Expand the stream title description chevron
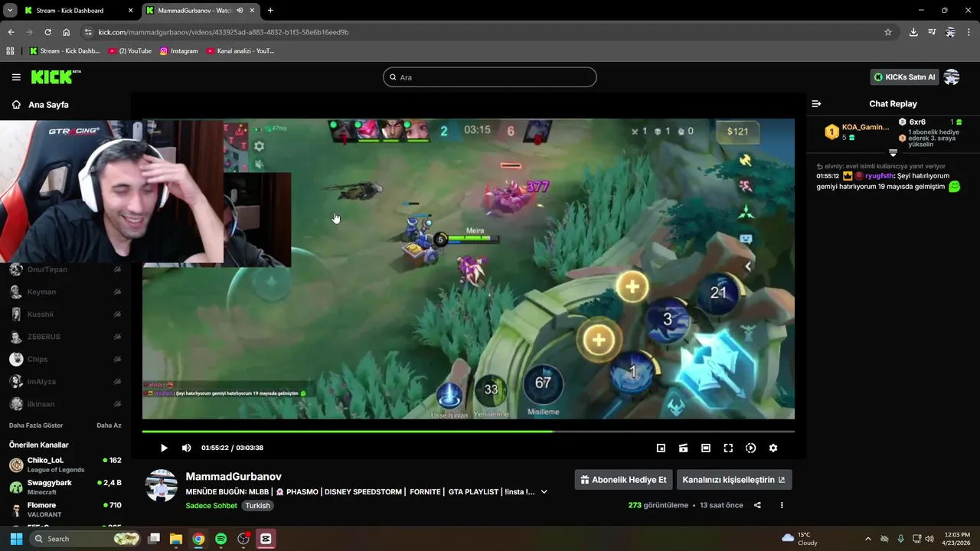Screen dimensions: 980x551 [x=544, y=492]
